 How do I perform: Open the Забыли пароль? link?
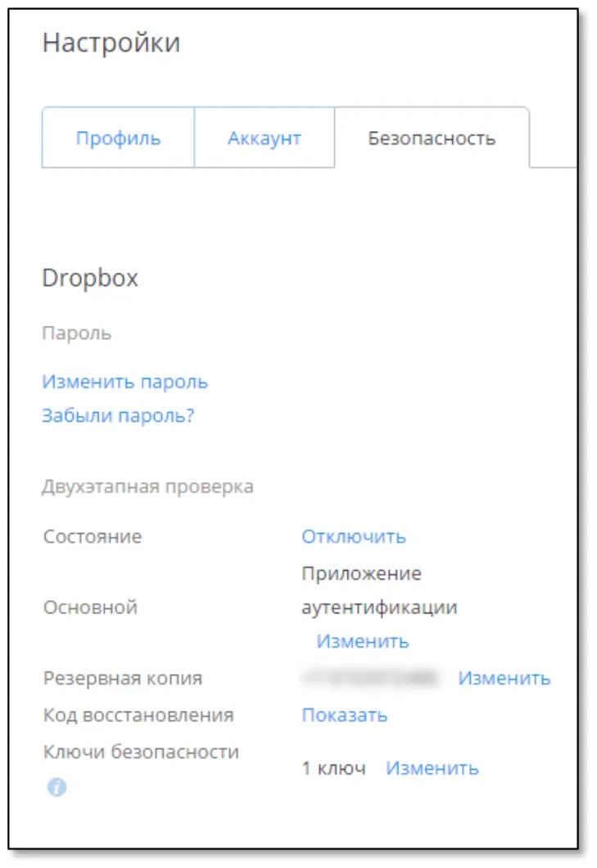click(118, 415)
